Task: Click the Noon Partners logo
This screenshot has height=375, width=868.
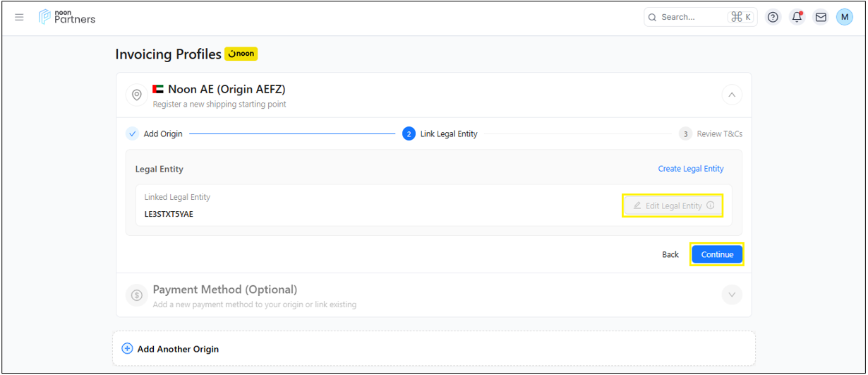Action: click(x=67, y=17)
